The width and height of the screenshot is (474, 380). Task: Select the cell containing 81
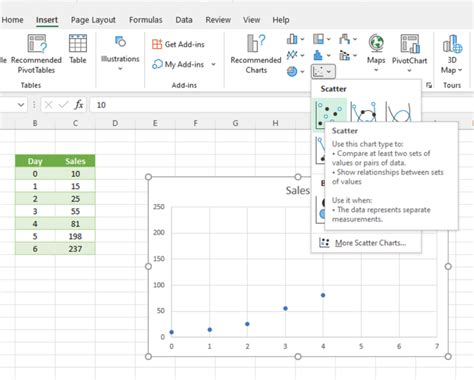click(75, 224)
